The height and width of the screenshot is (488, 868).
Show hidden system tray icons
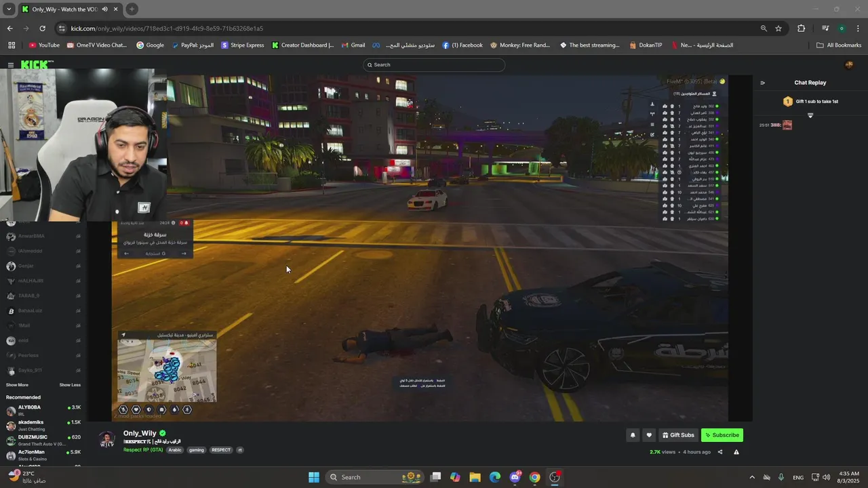(751, 477)
